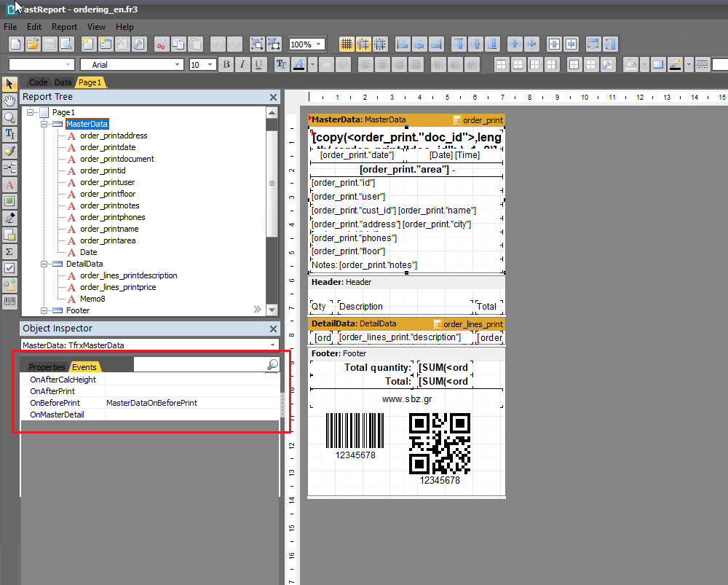The width and height of the screenshot is (728, 585).
Task: Add a new dialog form
Action: coord(106,44)
